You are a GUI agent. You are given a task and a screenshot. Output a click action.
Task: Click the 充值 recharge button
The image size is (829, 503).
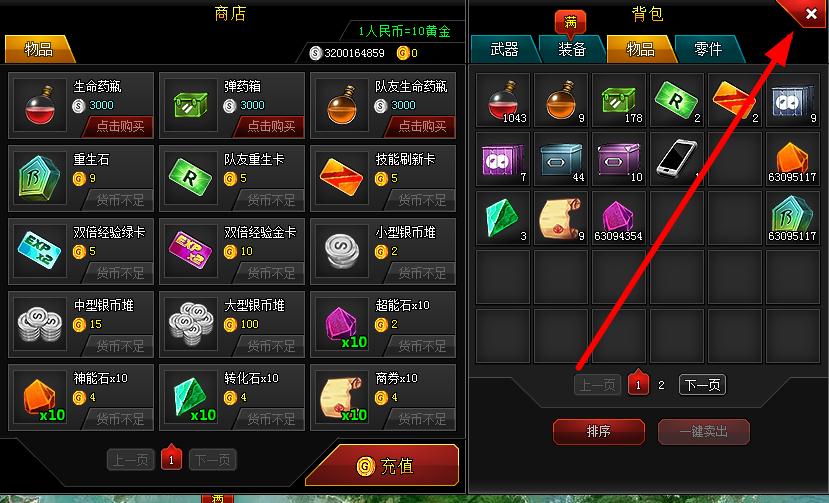click(x=382, y=465)
